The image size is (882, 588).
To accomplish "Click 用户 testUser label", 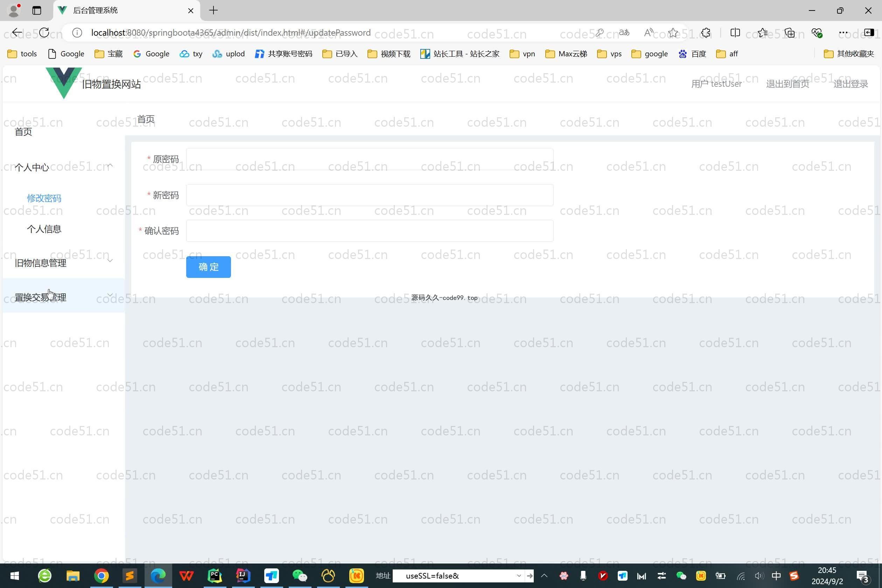I will click(716, 84).
